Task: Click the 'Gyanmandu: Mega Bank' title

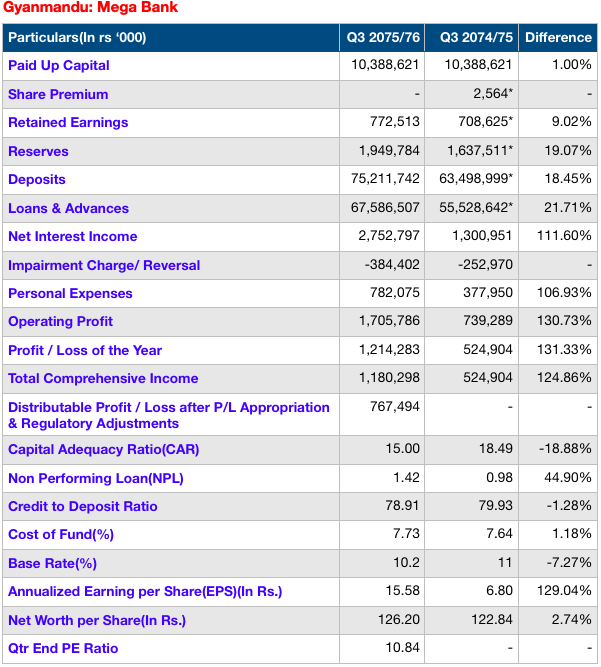Action: 90,7
